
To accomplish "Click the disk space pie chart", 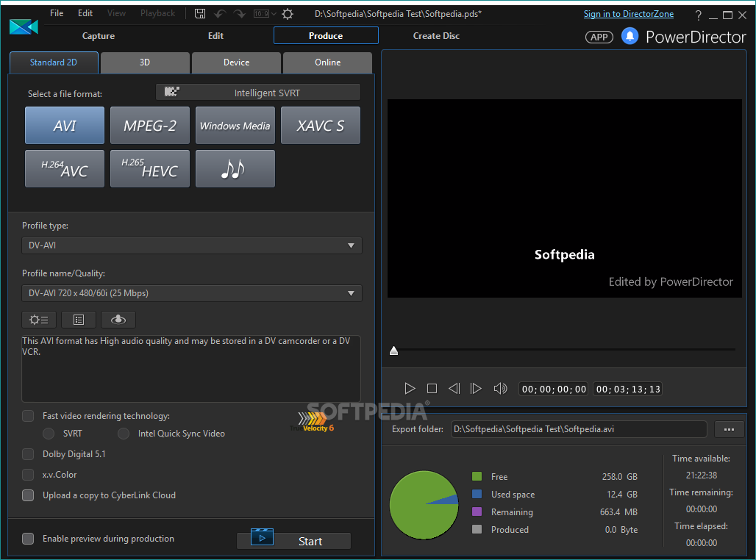I will (x=424, y=505).
